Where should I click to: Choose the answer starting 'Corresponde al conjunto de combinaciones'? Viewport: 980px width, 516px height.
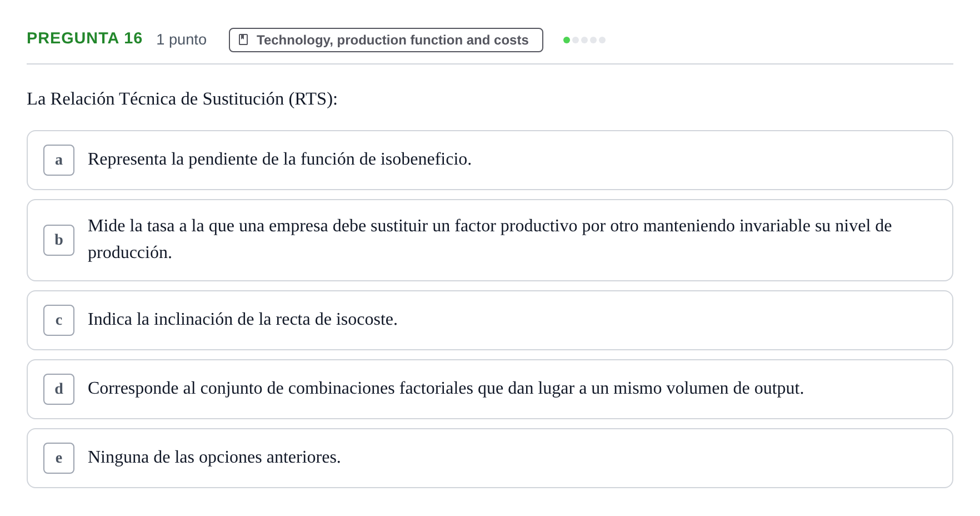point(490,389)
